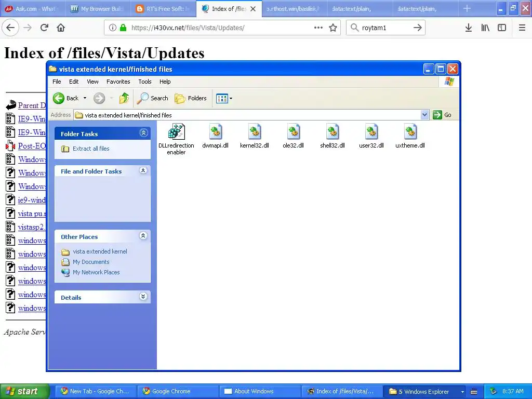
Task: Go Back in Explorer window
Action: coord(66,98)
